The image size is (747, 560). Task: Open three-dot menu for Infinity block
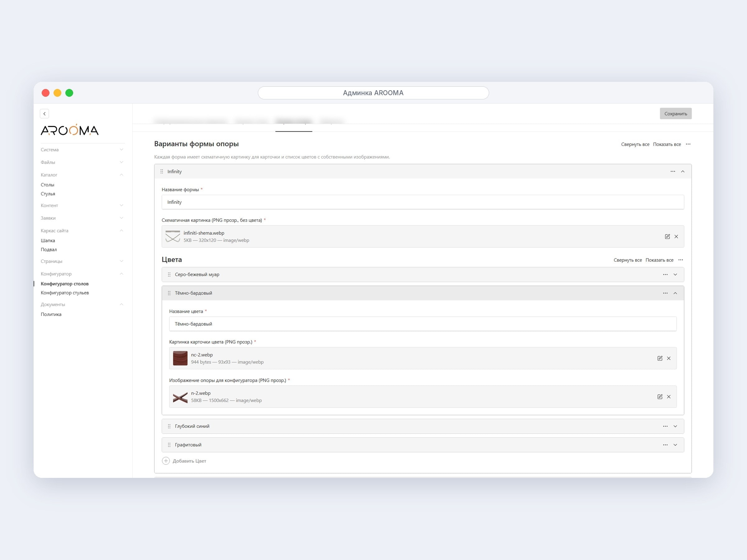pos(673,171)
